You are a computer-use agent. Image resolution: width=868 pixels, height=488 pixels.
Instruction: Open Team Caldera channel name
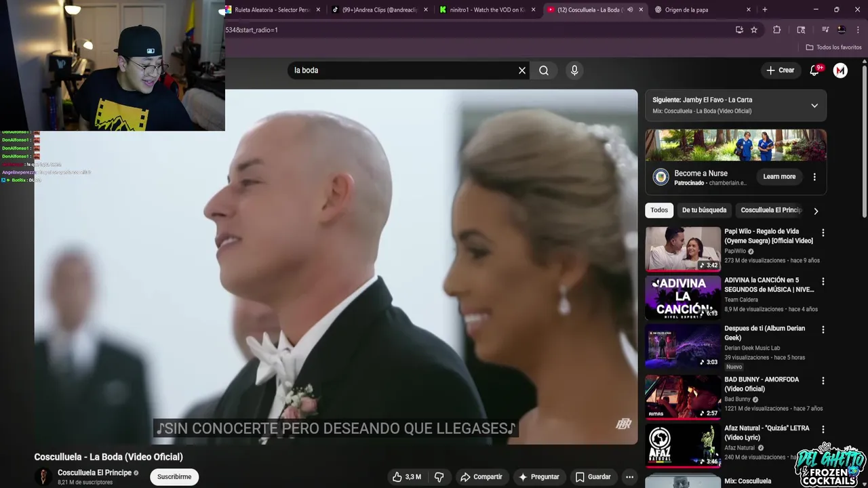coord(741,300)
